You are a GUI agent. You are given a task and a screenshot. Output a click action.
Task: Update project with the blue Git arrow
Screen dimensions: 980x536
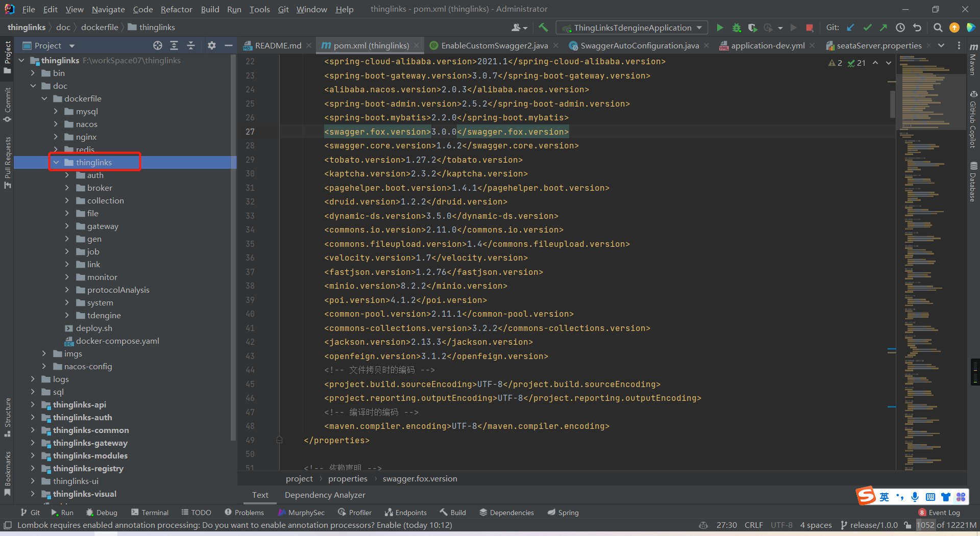pyautogui.click(x=850, y=28)
